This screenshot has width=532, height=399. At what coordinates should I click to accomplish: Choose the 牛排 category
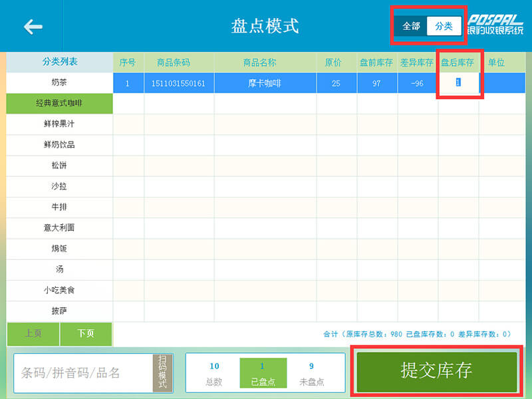tap(59, 207)
